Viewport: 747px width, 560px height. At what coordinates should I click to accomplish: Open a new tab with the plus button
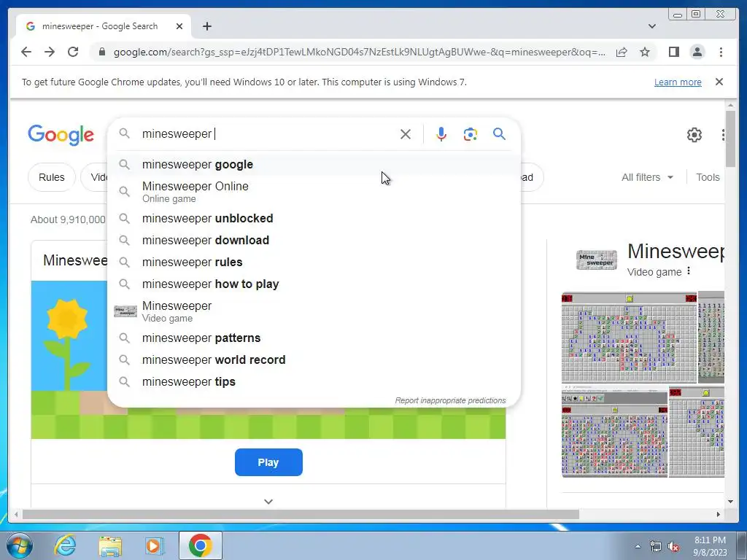[206, 26]
